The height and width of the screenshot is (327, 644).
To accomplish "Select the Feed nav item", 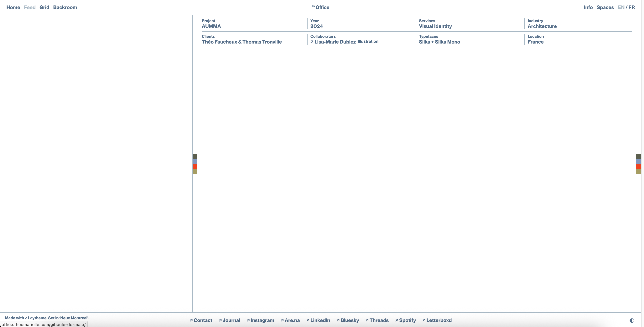I will (x=30, y=7).
